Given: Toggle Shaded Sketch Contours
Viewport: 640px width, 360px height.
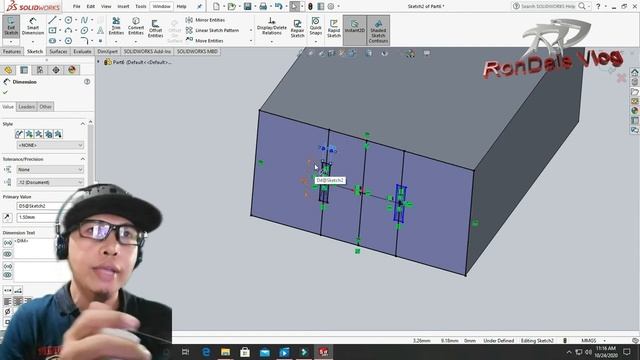Looking at the screenshot, I should pos(378,30).
